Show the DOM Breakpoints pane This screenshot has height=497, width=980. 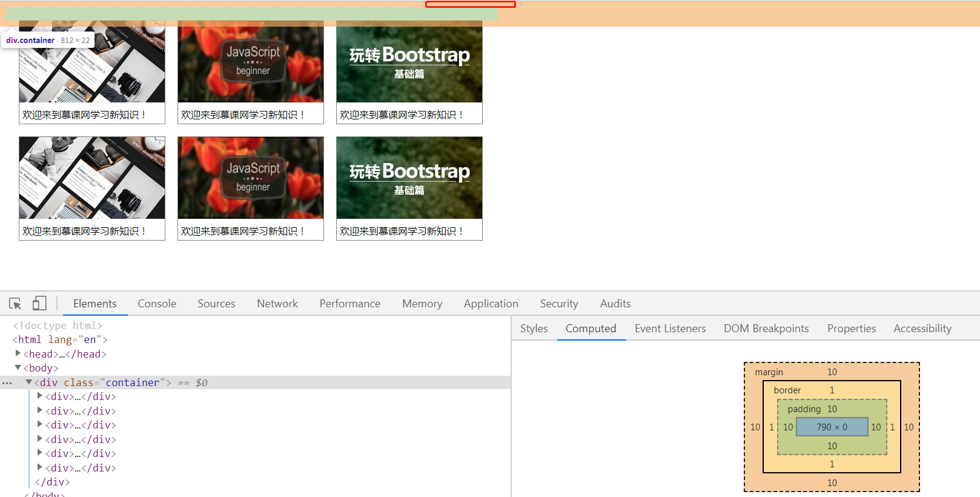click(766, 329)
